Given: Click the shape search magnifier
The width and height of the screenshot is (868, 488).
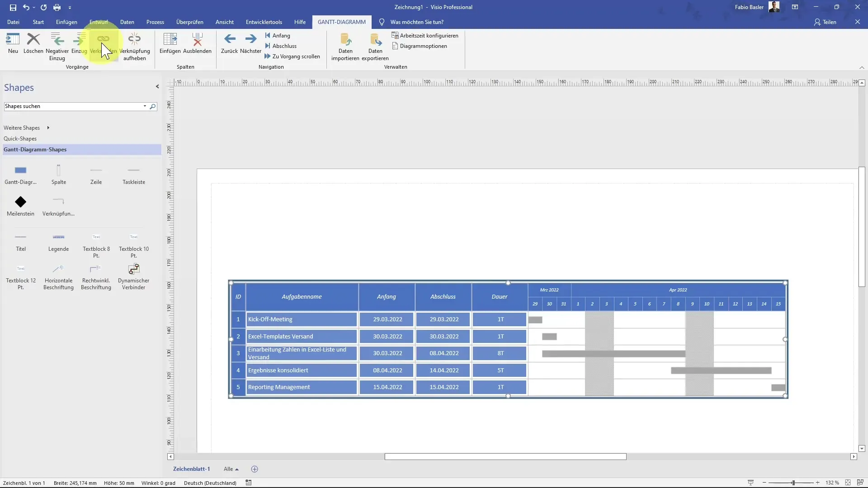Looking at the screenshot, I should pos(153,106).
